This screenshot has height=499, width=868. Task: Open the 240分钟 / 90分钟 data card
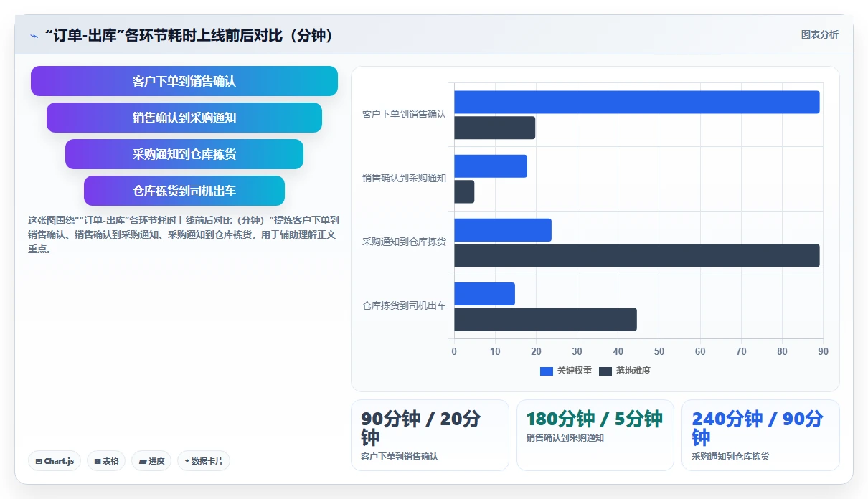click(760, 435)
